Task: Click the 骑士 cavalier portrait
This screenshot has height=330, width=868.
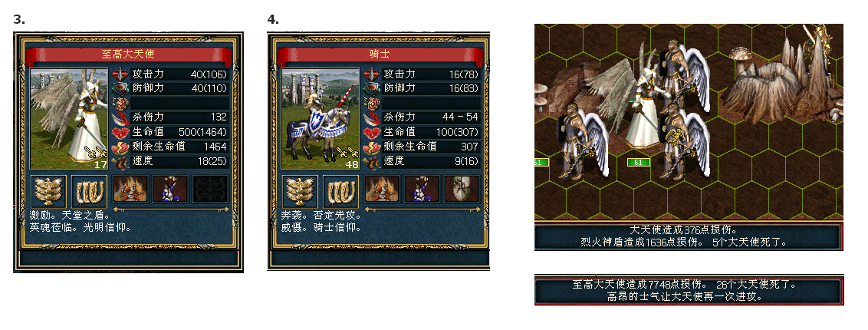Action: coord(321,118)
